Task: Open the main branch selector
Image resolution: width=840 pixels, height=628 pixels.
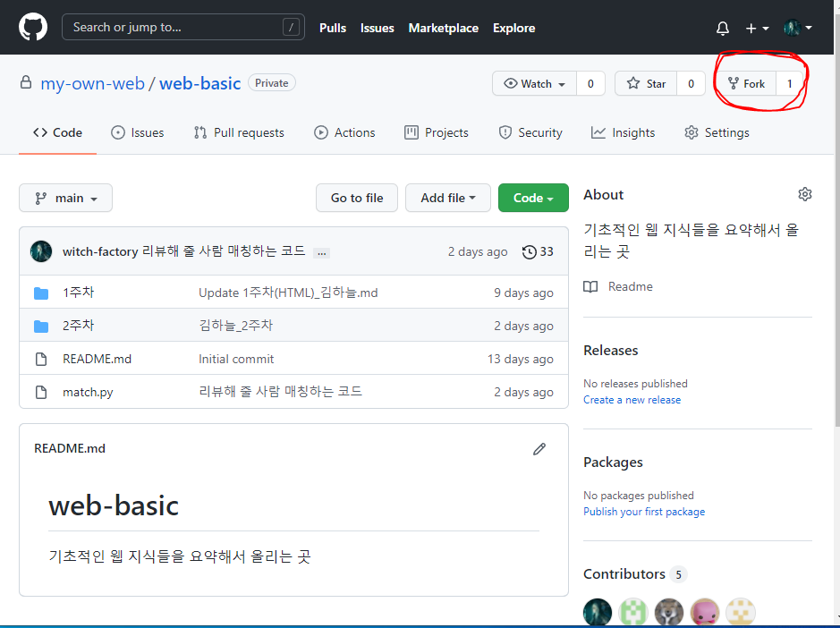Action: [x=65, y=198]
